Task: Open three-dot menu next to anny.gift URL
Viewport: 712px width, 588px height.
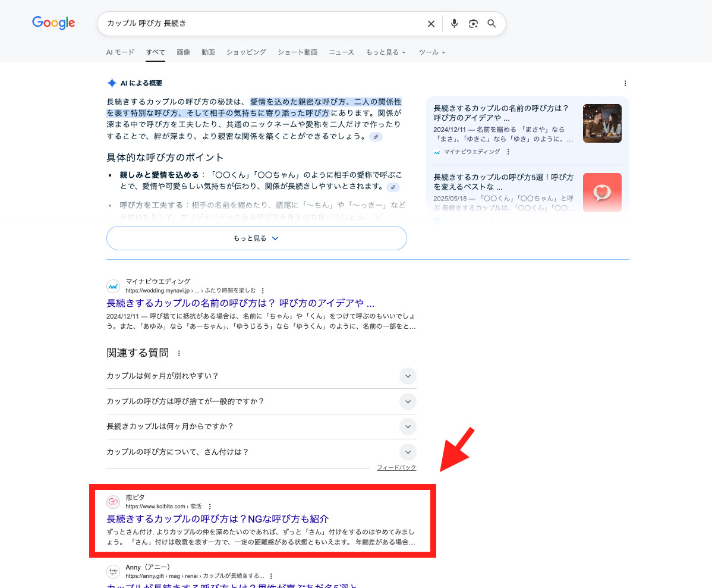Action: click(271, 576)
